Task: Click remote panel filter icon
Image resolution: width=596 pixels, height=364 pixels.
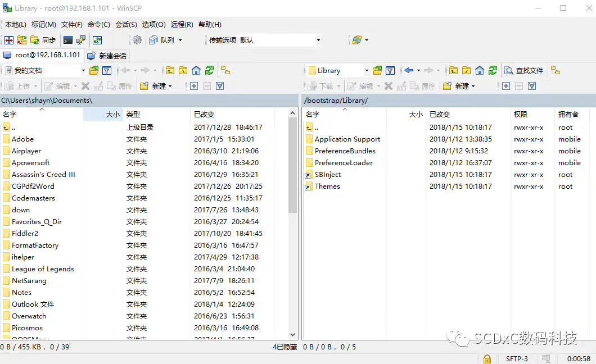Action: (x=390, y=70)
